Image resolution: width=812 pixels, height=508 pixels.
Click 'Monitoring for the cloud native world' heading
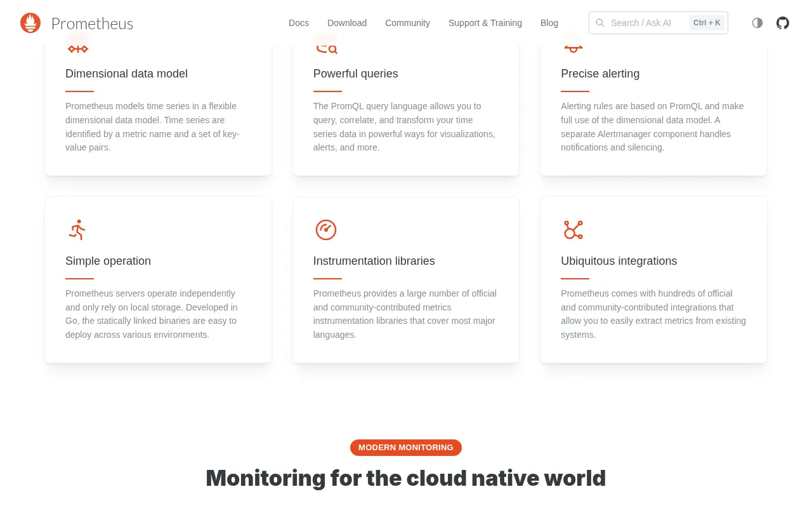point(406,478)
